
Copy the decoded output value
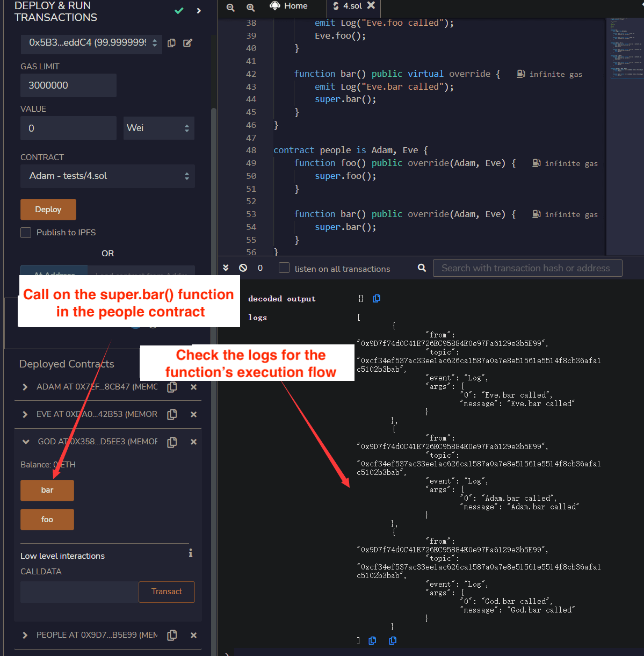[x=377, y=298]
